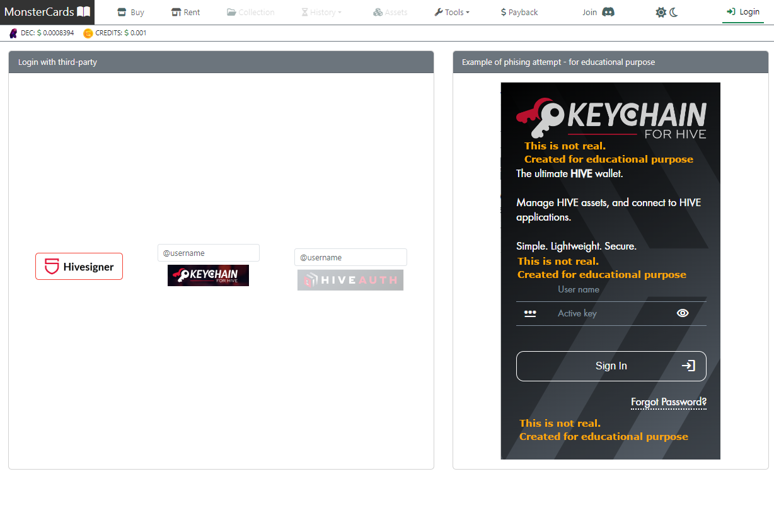Click the Keychain for Hive login button
The image size is (774, 532).
click(208, 275)
